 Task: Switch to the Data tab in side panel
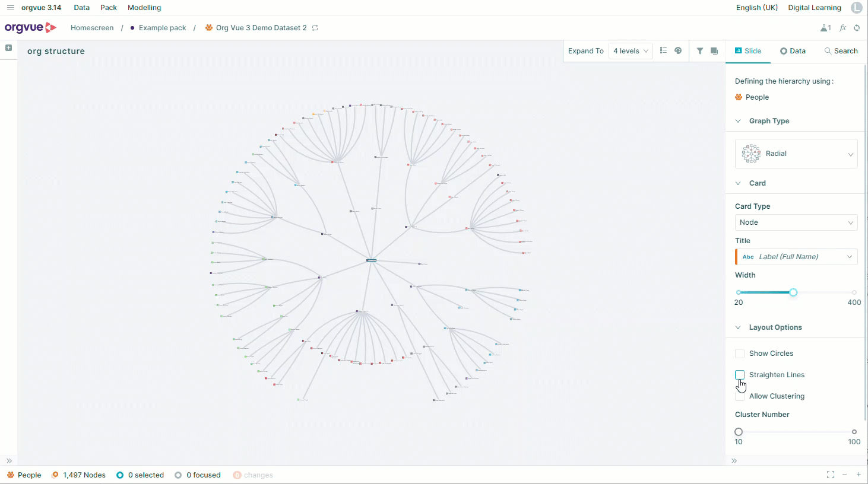793,51
